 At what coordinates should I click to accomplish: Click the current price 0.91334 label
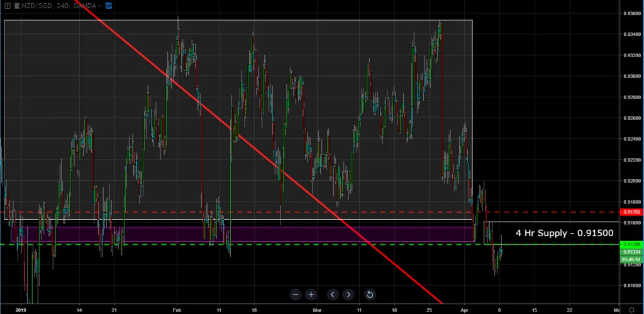click(x=631, y=252)
